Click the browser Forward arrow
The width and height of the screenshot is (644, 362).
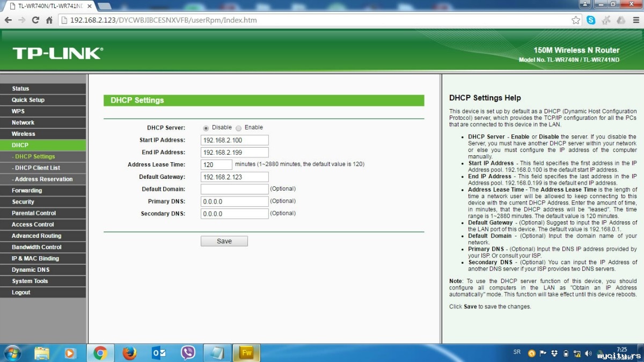[21, 20]
